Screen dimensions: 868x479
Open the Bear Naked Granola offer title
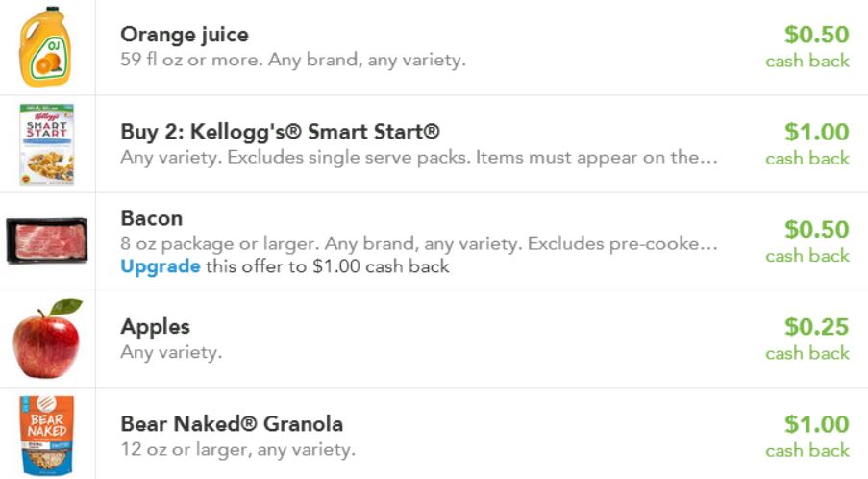(x=232, y=424)
